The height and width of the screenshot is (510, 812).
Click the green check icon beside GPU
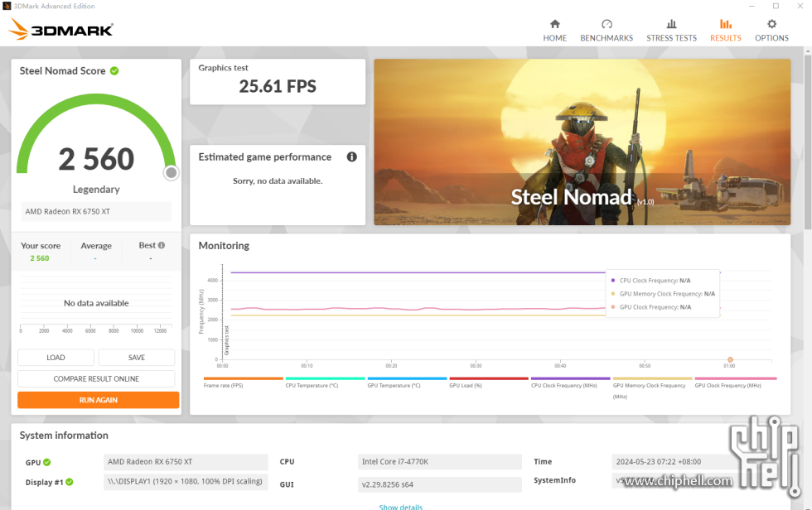47,462
